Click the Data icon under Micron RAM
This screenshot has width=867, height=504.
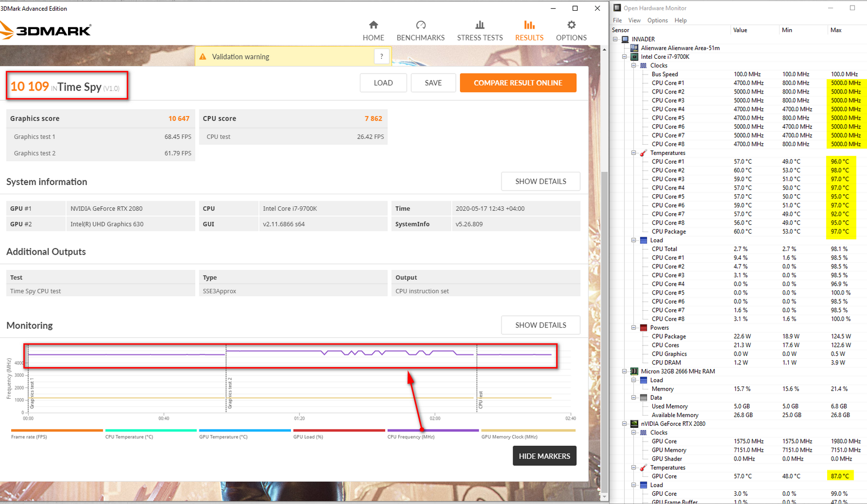click(x=644, y=398)
